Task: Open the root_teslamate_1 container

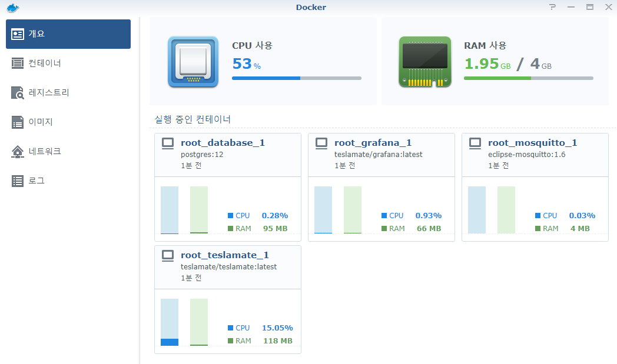Action: (x=225, y=255)
